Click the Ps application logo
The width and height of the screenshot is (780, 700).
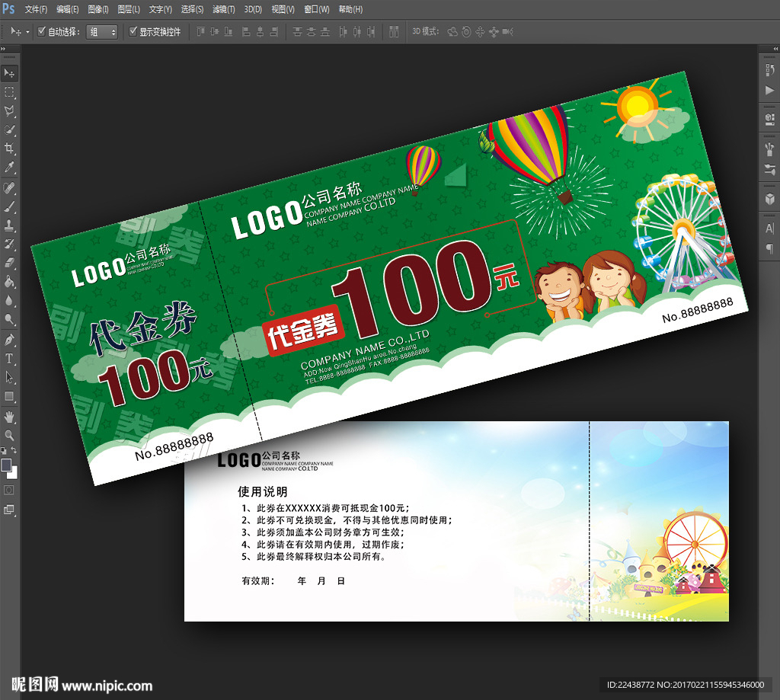point(8,9)
